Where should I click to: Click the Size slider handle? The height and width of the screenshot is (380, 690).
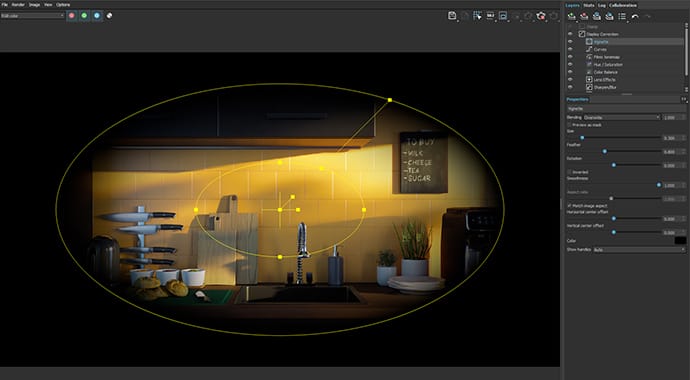(x=582, y=138)
